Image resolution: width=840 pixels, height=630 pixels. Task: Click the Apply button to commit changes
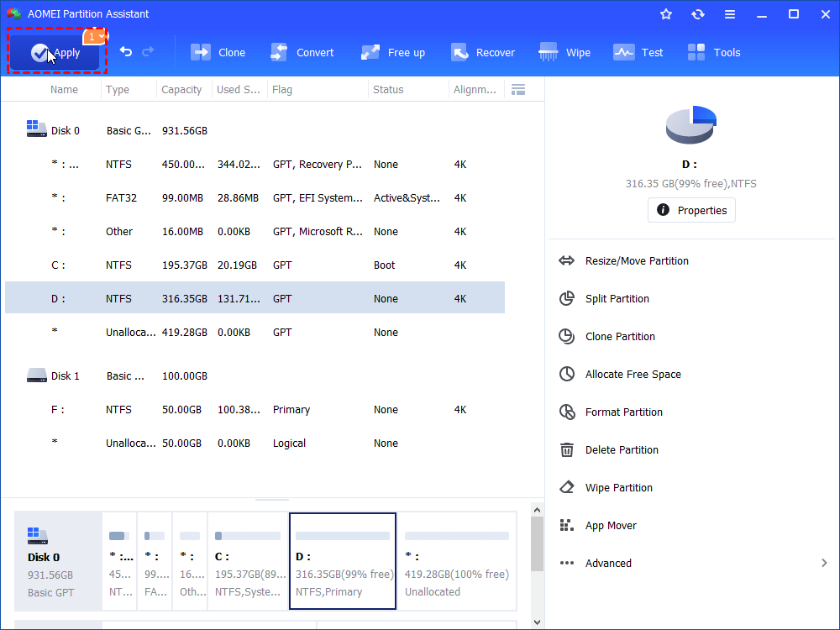(55, 53)
